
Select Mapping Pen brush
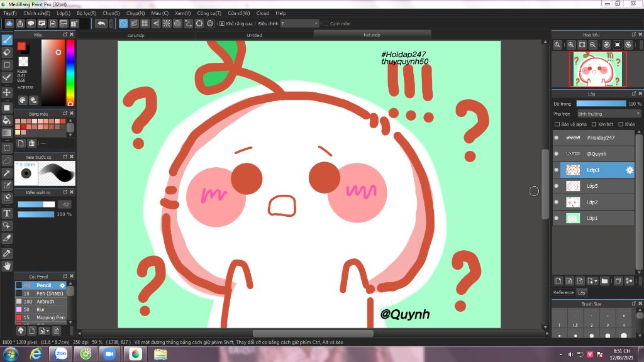(40, 317)
